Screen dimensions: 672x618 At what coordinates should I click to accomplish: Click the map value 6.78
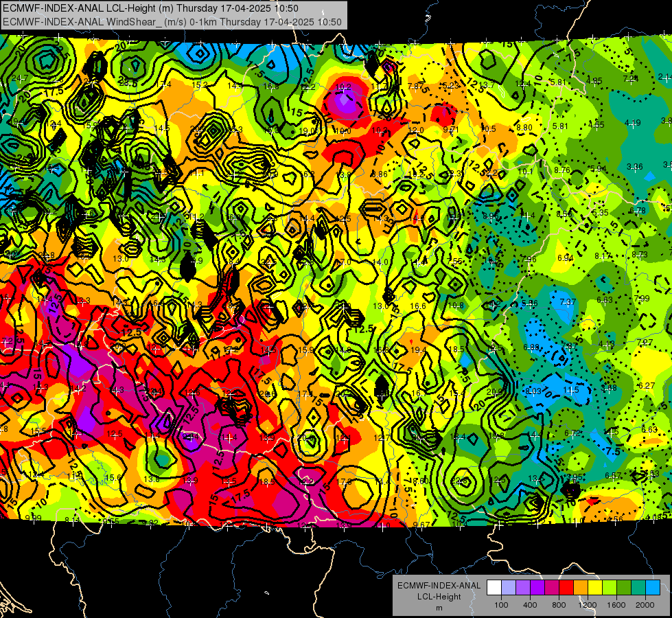637,211
